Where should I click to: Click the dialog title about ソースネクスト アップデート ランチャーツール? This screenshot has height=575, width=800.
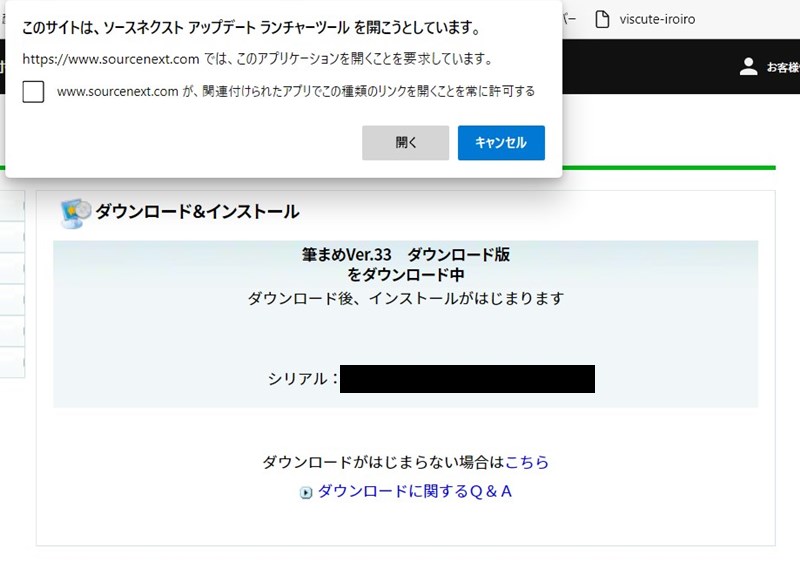point(252,28)
